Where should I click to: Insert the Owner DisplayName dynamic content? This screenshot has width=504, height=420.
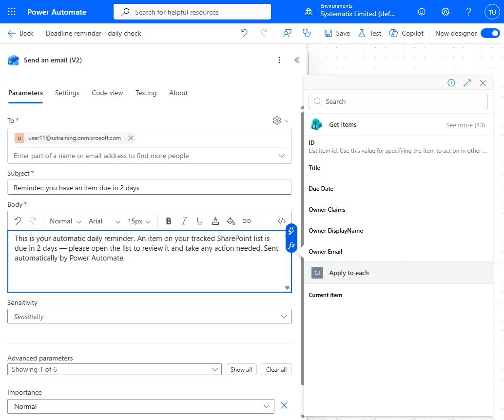click(x=335, y=231)
